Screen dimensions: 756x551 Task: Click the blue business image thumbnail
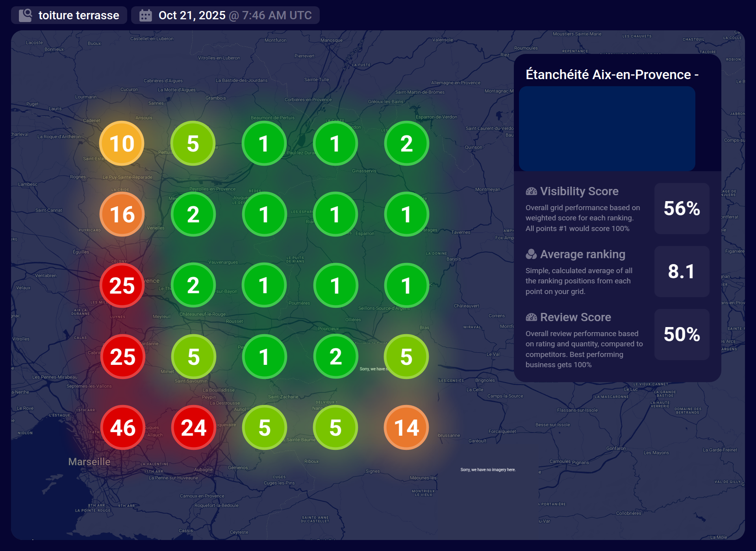607,129
